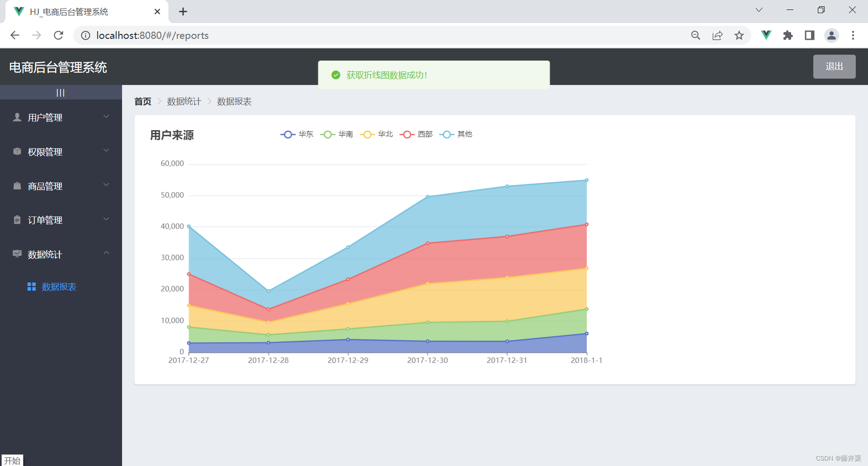Select the 数据报表 submenu item

click(61, 287)
